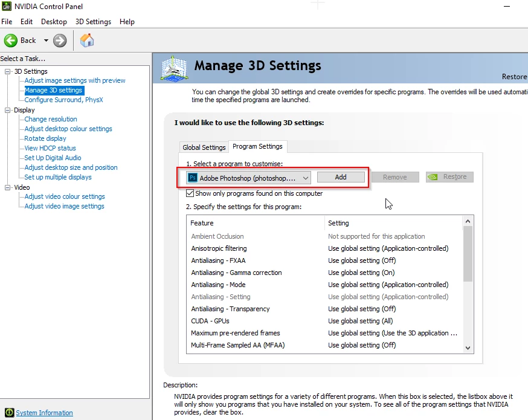528x420 pixels.
Task: Select 'Antialiasing - Mode' feature row
Action: click(x=324, y=285)
